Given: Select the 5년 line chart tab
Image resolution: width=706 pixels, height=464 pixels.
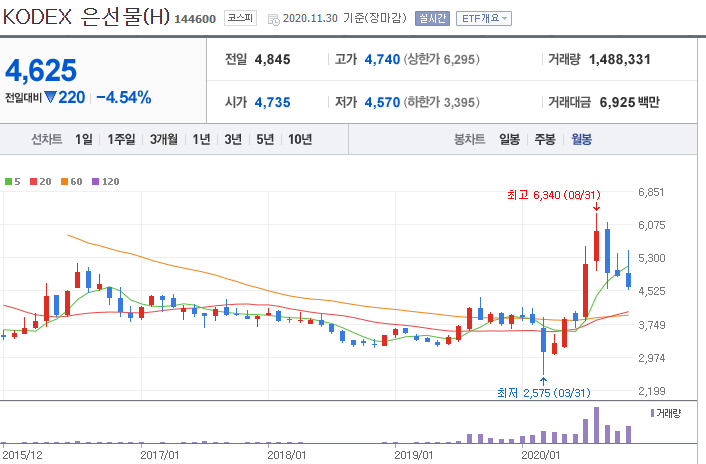Looking at the screenshot, I should click(x=265, y=140).
